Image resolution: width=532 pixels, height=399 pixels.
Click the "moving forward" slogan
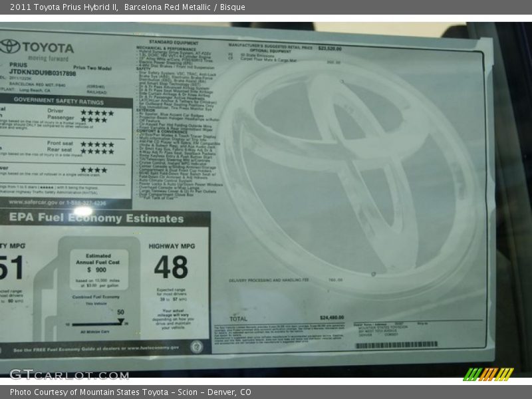pos(48,59)
